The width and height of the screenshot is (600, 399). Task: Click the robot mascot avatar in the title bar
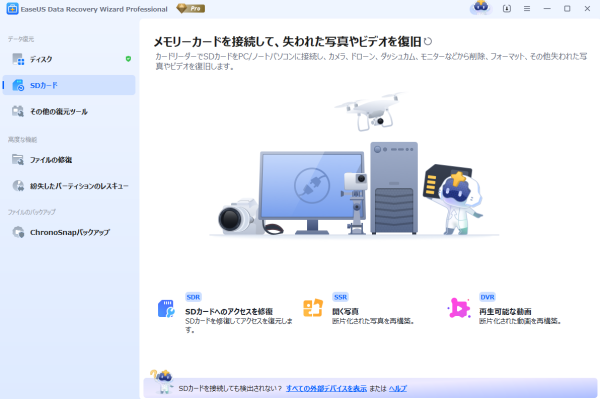coord(481,8)
